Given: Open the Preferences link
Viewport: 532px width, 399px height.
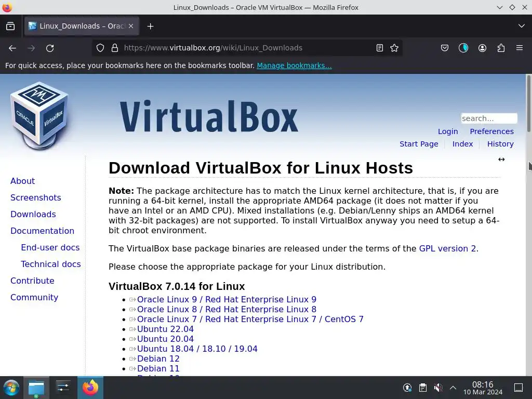Looking at the screenshot, I should (491, 131).
